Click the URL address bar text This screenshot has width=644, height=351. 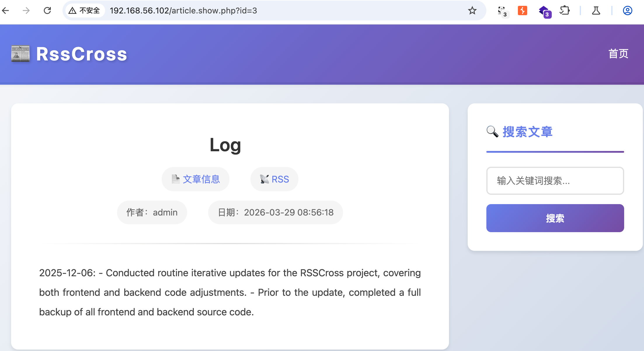coord(183,11)
